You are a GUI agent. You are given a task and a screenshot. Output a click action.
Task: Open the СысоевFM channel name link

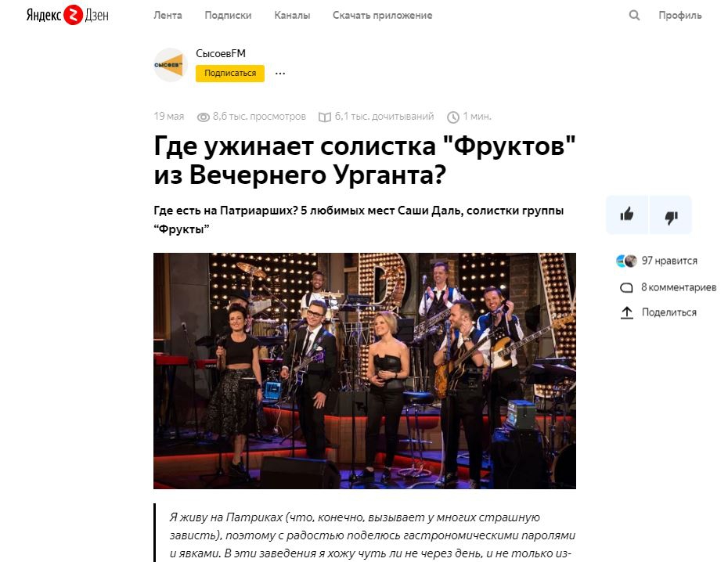221,53
